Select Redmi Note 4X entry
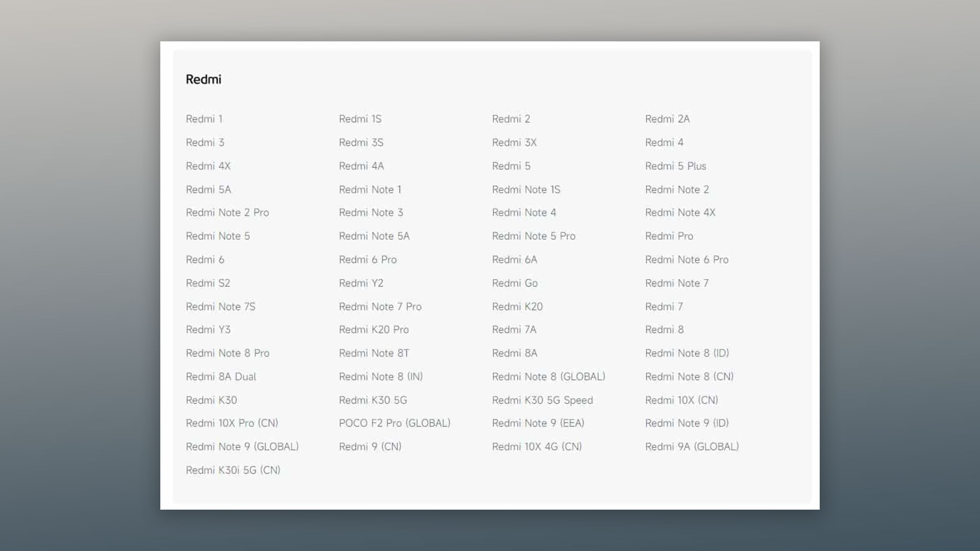Viewport: 980px width, 551px height. point(680,212)
